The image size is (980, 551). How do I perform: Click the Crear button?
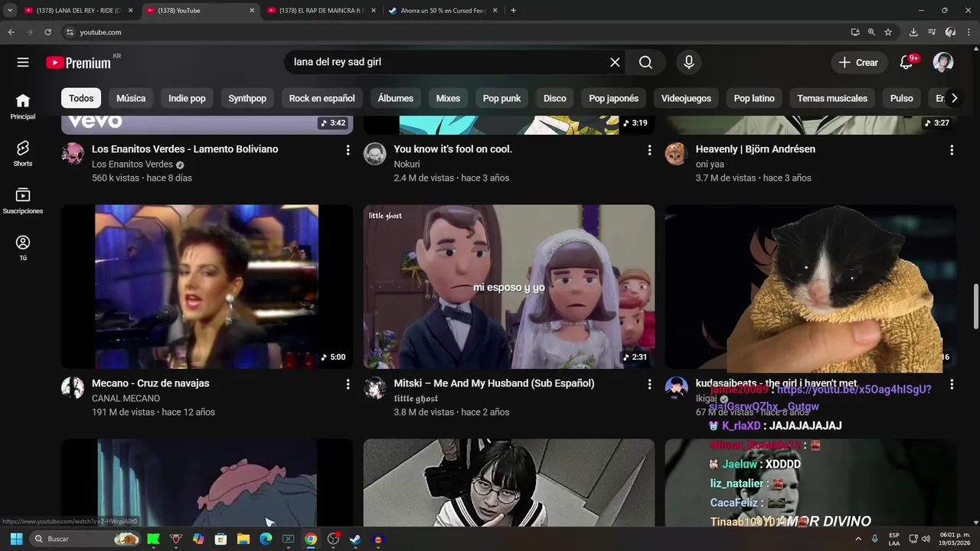(x=859, y=63)
